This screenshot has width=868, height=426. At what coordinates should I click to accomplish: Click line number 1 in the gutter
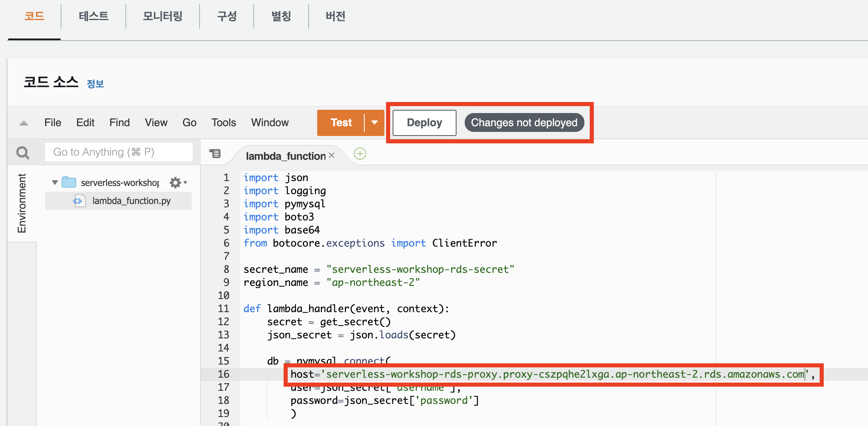coord(226,177)
